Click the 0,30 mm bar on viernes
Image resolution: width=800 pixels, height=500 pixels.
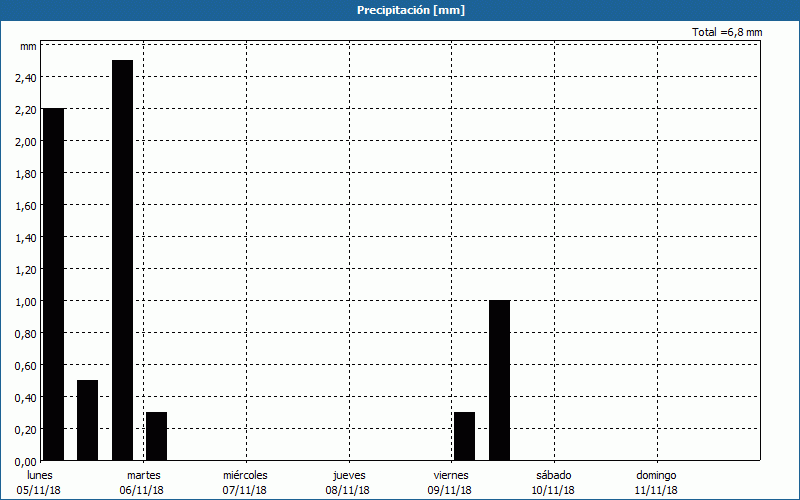(464, 436)
